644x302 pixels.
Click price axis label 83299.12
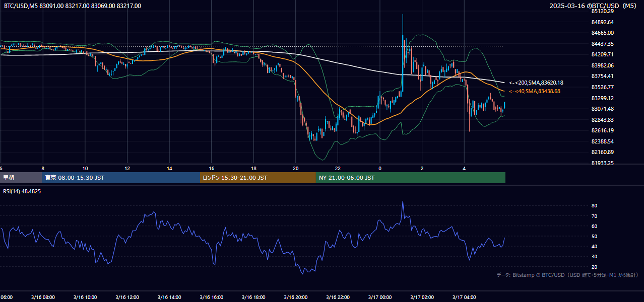[x=602, y=98]
